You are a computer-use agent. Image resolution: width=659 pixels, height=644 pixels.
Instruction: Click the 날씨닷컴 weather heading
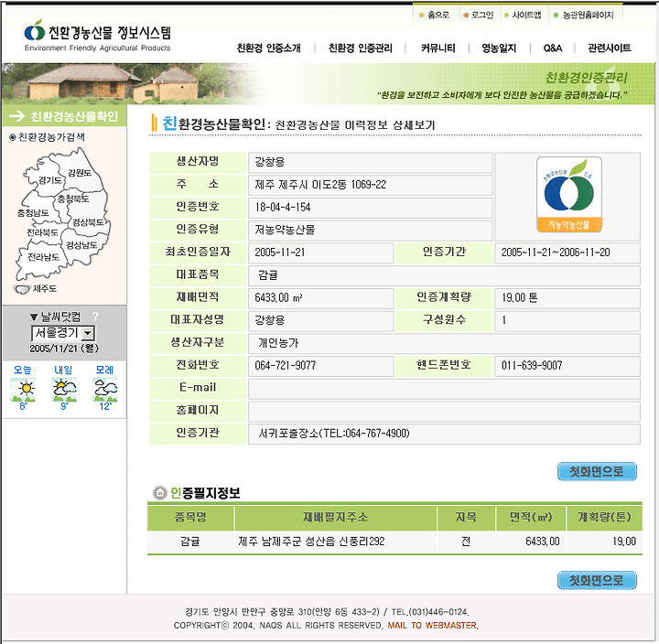(x=60, y=317)
